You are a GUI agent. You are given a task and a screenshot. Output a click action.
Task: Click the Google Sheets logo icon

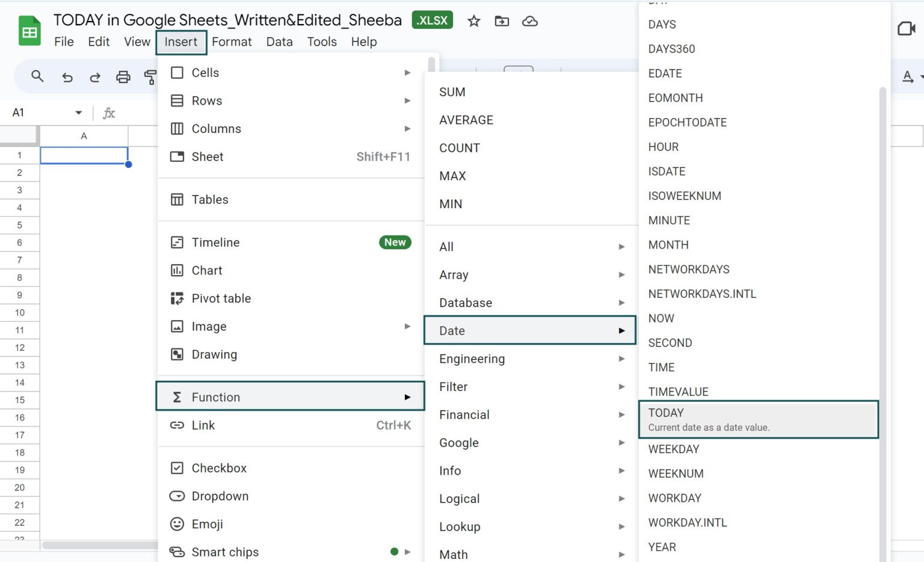pyautogui.click(x=29, y=31)
